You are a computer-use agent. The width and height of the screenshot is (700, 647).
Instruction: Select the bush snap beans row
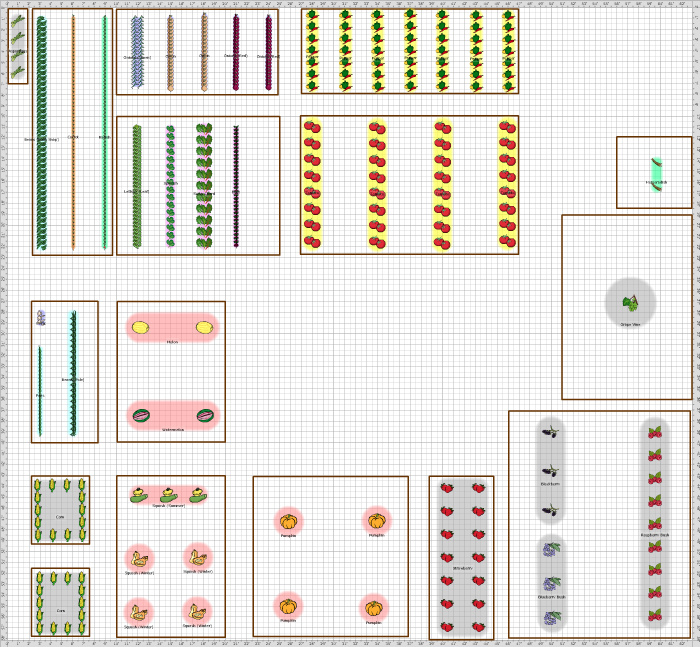tap(42, 133)
